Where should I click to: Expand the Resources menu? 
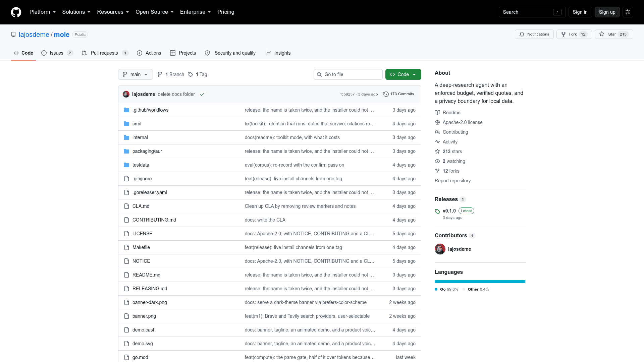[113, 12]
